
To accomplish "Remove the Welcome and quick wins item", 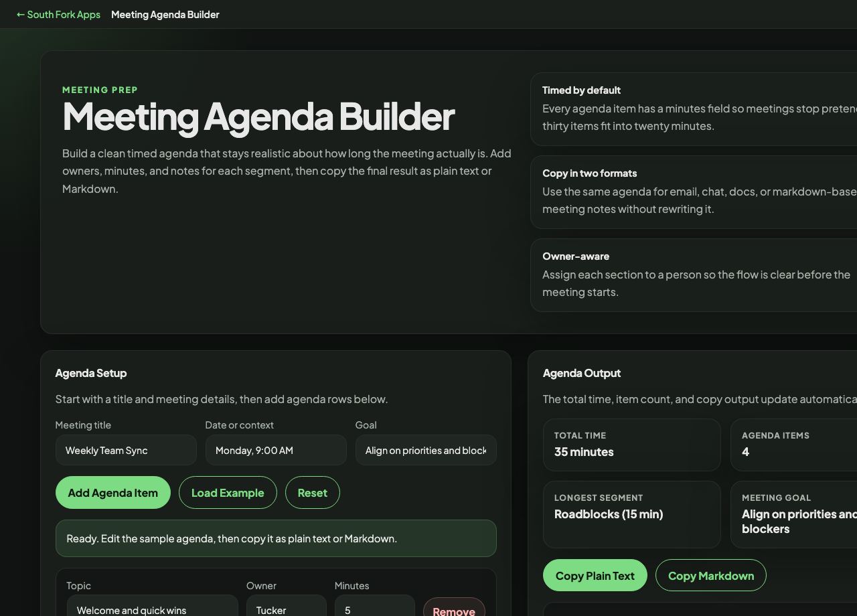I will tap(454, 607).
